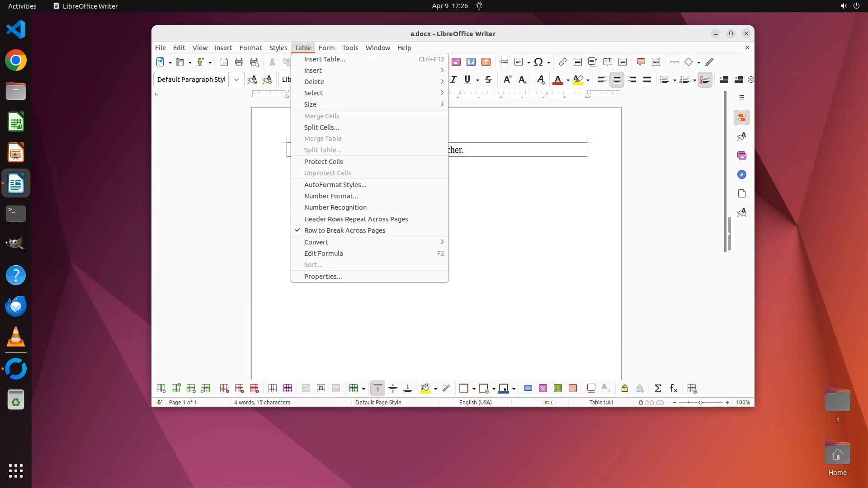Click the Align Top cell icon
868x488 pixels.
click(x=377, y=388)
